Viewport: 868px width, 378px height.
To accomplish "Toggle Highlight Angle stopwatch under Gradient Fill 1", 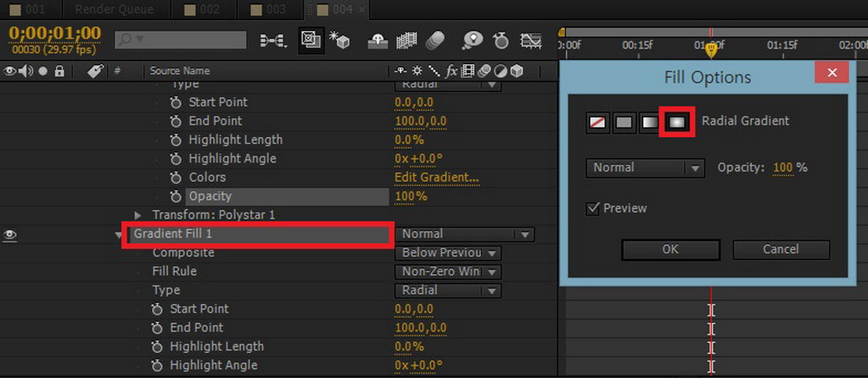I will [157, 365].
